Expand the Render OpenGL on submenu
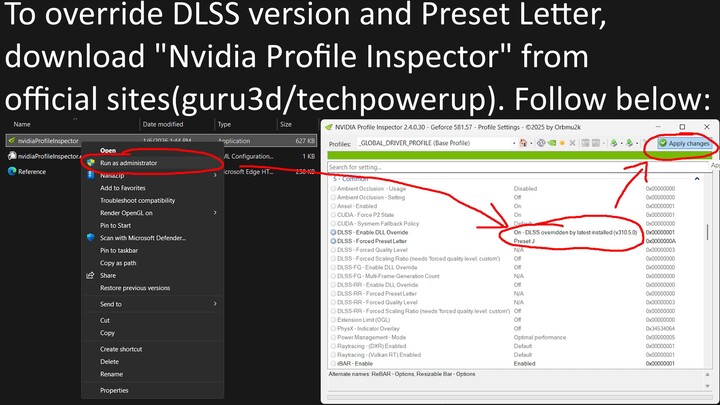Image resolution: width=720 pixels, height=405 pixels. 215,213
